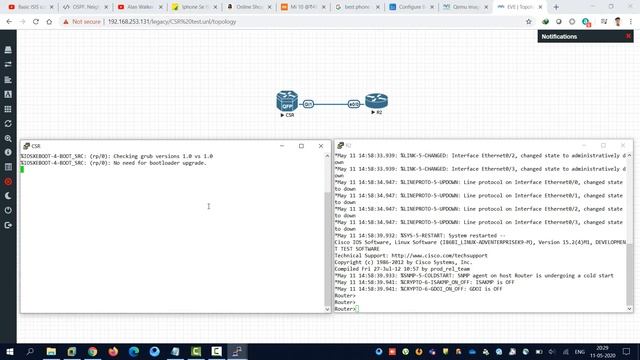
Task: Bookmark this page with star icon
Action: [x=529, y=22]
